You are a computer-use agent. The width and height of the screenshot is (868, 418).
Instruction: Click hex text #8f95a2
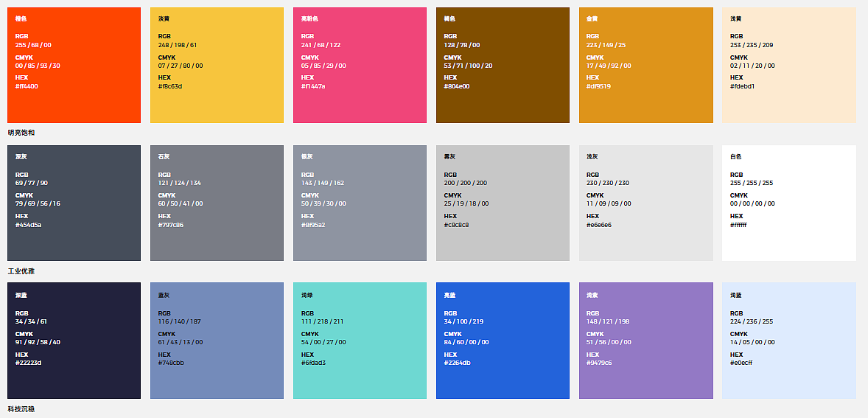point(312,225)
